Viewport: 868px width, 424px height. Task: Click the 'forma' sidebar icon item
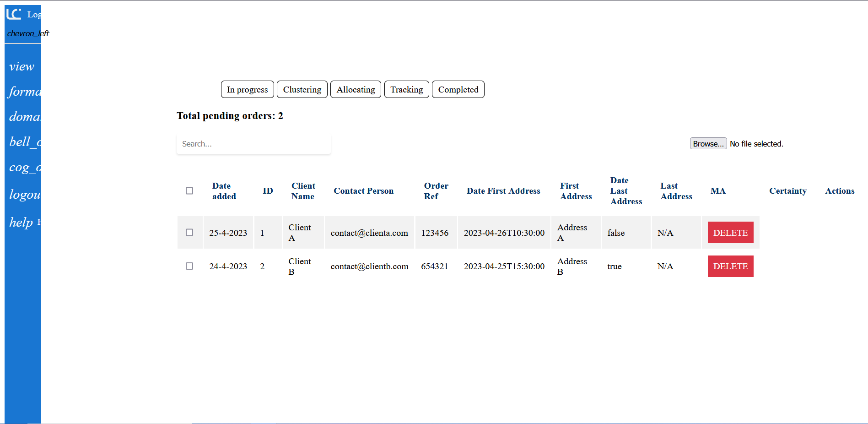pos(24,92)
